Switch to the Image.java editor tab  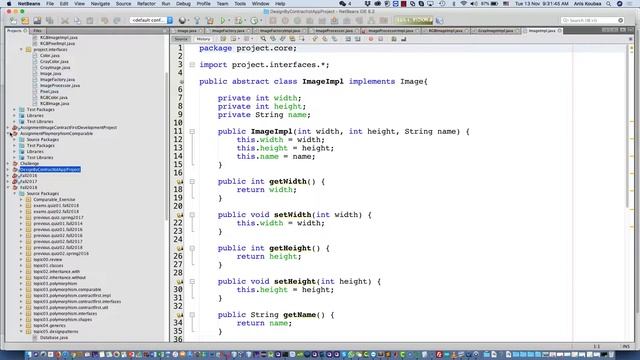tap(187, 31)
